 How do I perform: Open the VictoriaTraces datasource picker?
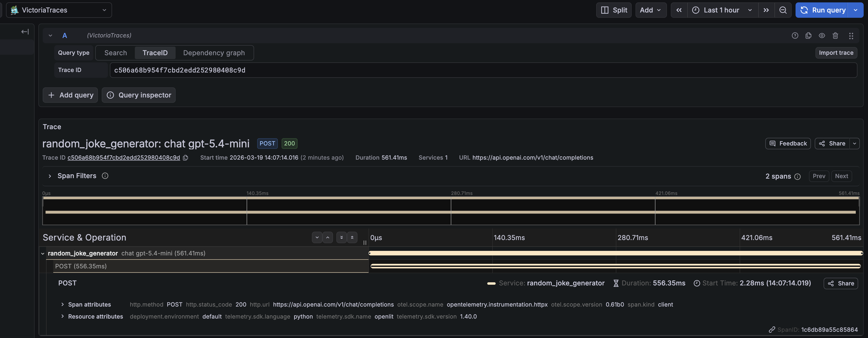(x=59, y=10)
